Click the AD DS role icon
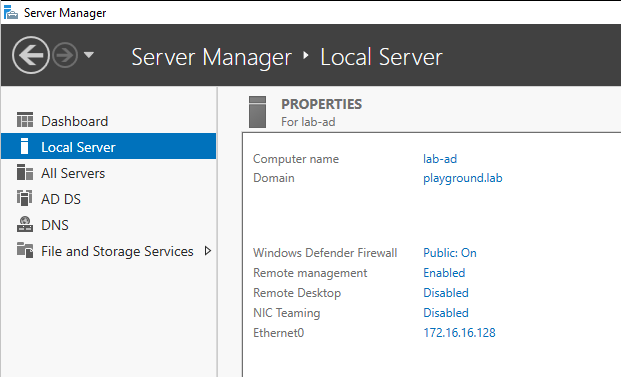The height and width of the screenshot is (377, 621). pos(25,198)
